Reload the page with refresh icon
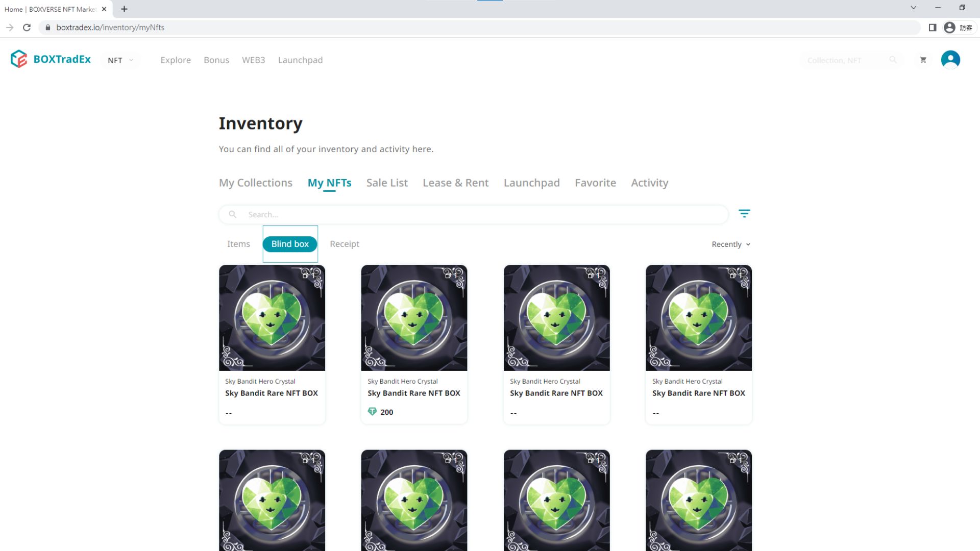 click(27, 28)
